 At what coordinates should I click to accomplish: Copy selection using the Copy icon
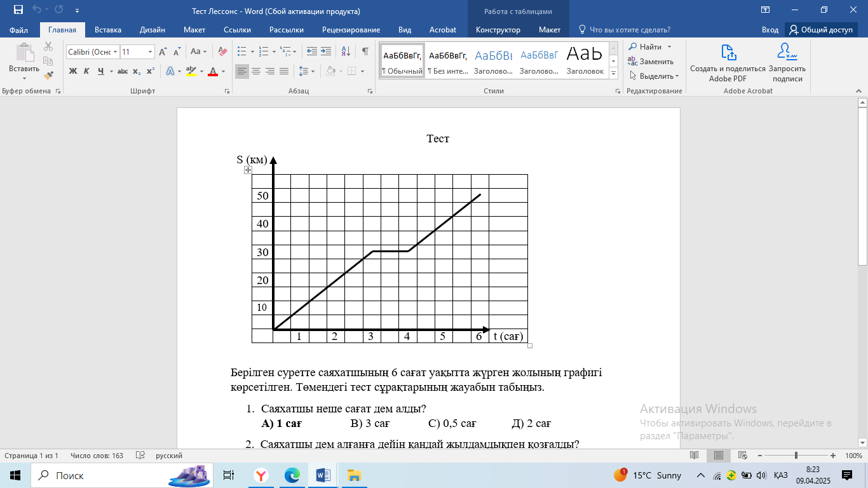(x=48, y=61)
